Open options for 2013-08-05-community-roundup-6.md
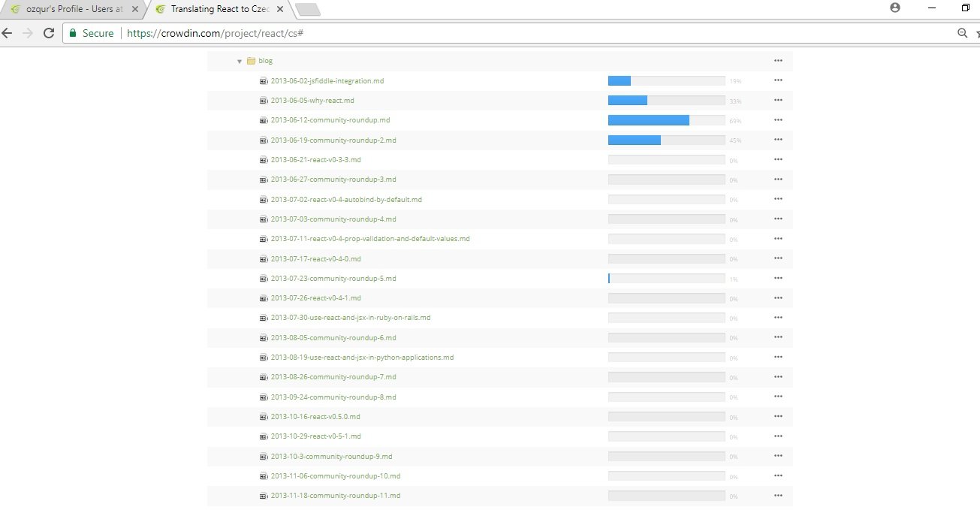Viewport: 980px width, 510px height. click(x=778, y=337)
